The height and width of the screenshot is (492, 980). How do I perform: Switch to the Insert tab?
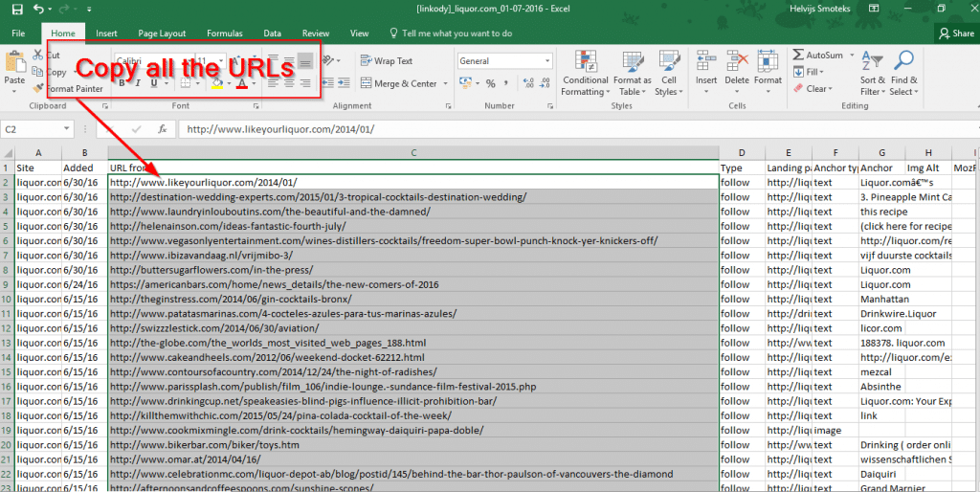pos(106,34)
